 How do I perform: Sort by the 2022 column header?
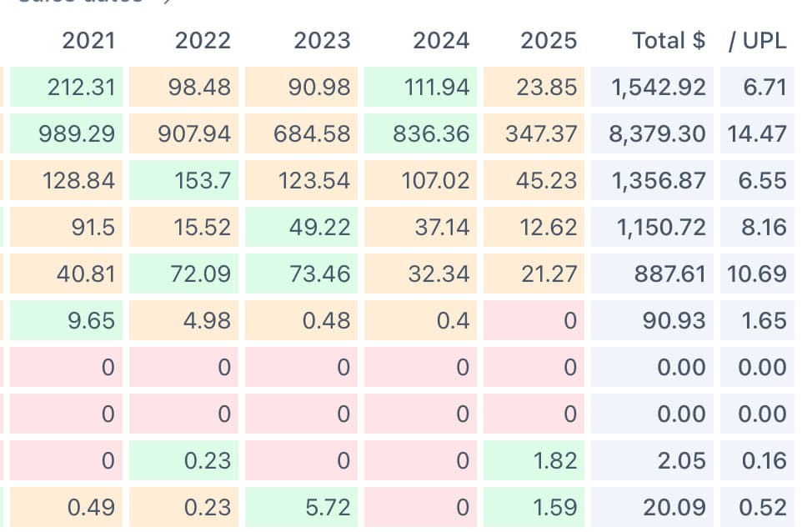[x=203, y=40]
